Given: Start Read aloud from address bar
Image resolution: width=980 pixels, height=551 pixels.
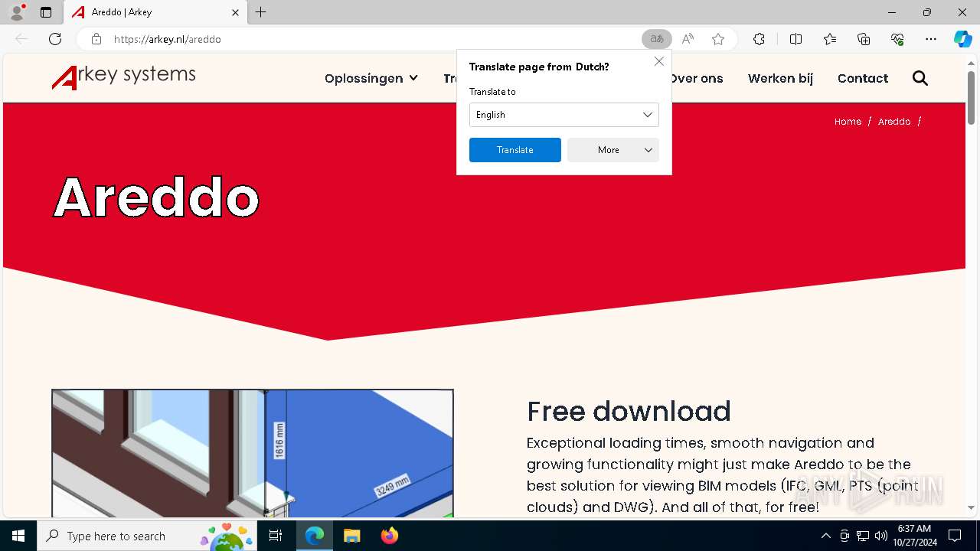Looking at the screenshot, I should 688,39.
